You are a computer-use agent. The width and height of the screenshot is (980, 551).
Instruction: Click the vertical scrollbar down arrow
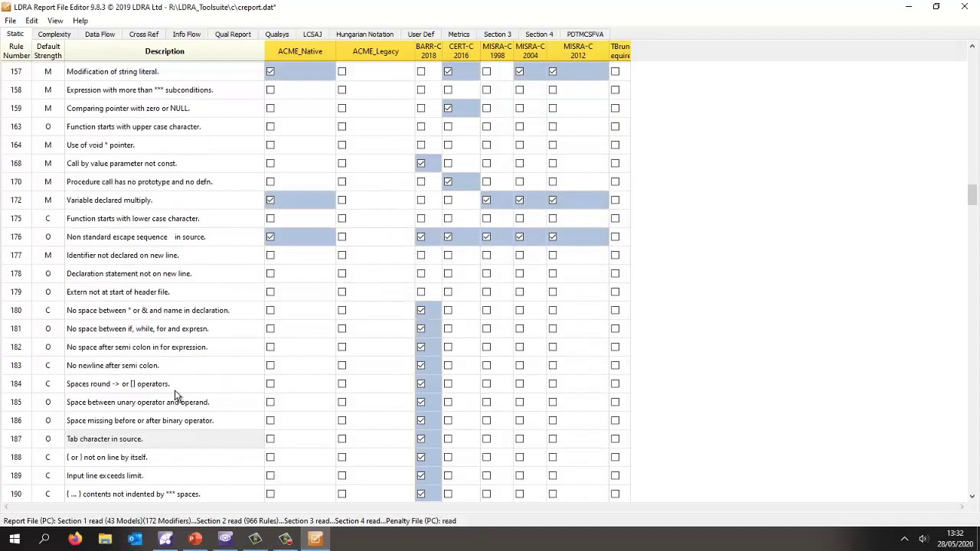[x=972, y=496]
